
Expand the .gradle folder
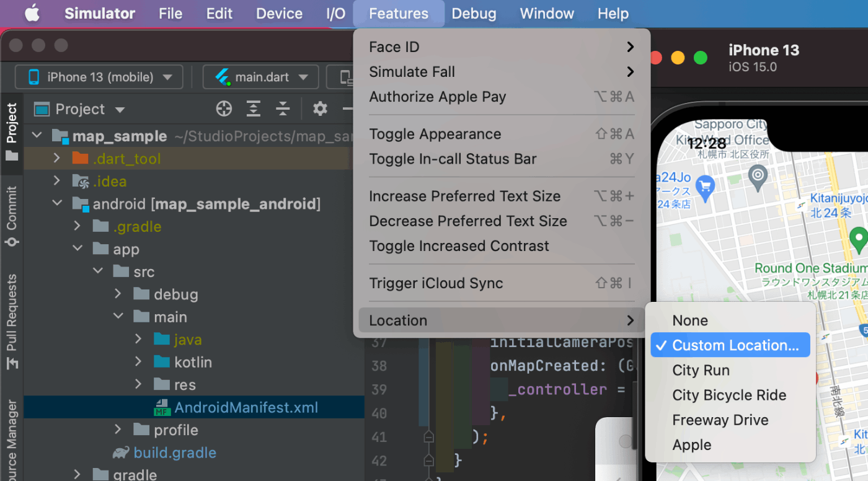coord(77,226)
